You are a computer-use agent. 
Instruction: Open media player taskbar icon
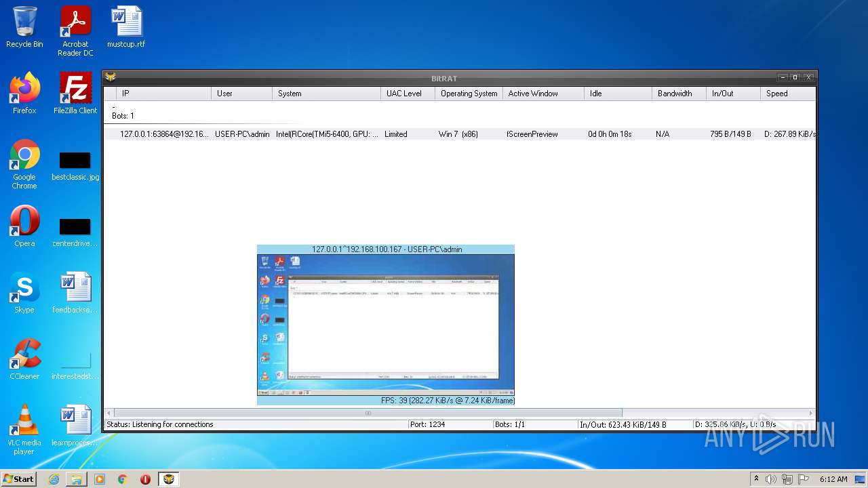tap(100, 479)
